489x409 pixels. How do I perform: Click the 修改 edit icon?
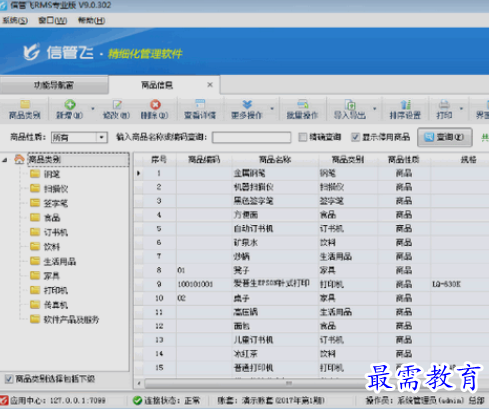click(x=117, y=105)
